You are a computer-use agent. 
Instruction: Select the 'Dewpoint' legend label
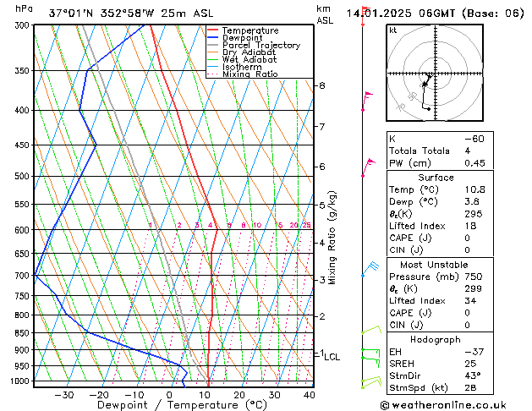click(242, 38)
